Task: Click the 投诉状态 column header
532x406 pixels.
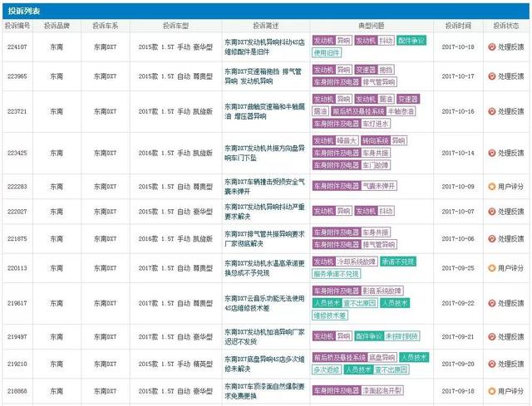Action: (506, 26)
